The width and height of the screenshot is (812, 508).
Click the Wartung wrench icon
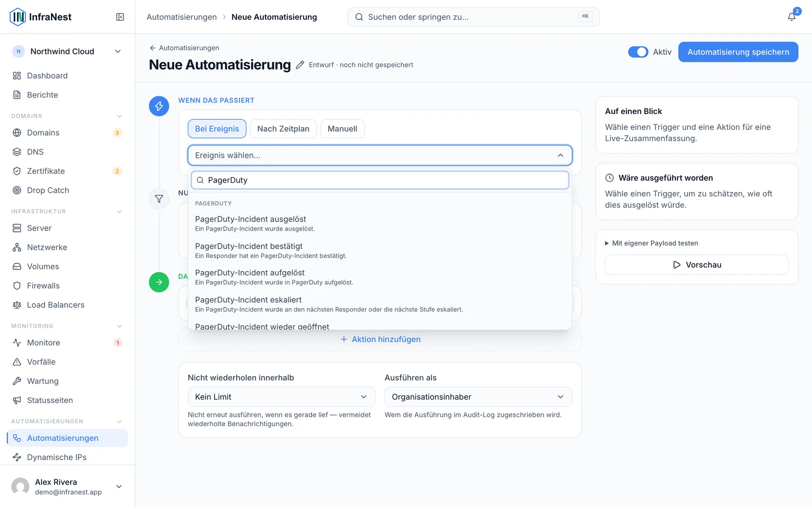(17, 381)
